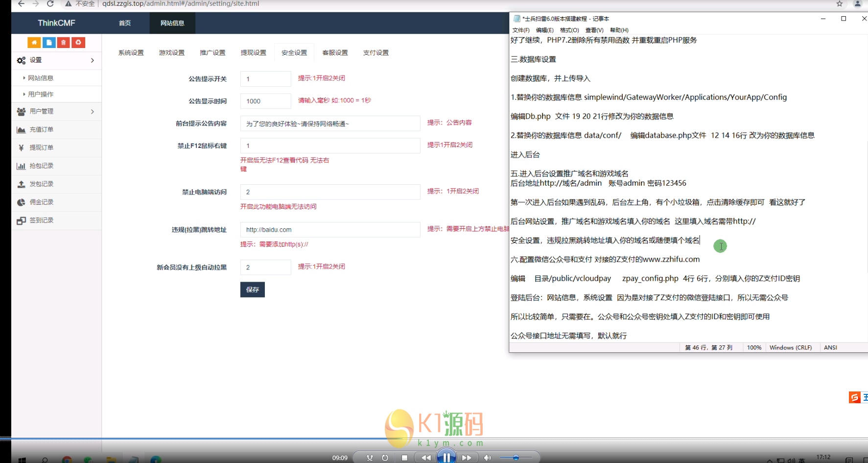Open 拾包记录 via its bar chart icon
The width and height of the screenshot is (868, 463).
click(21, 166)
